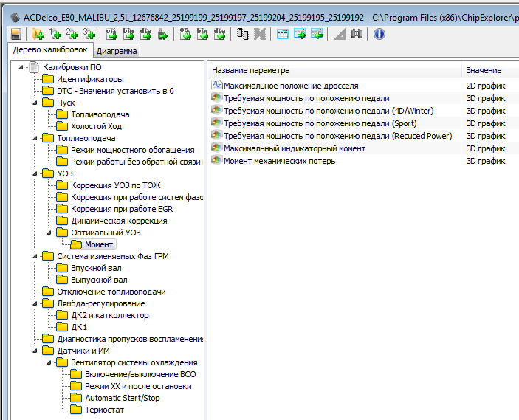This screenshot has height=420, width=519.
Task: Click the save (floppy disk) toolbar icon
Action: click(x=16, y=34)
